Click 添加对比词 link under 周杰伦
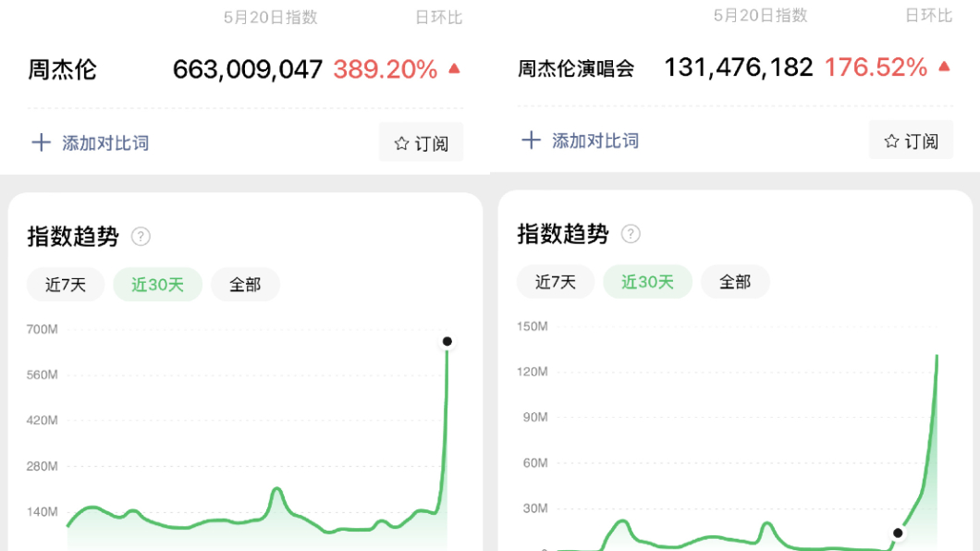The width and height of the screenshot is (980, 551). click(105, 143)
